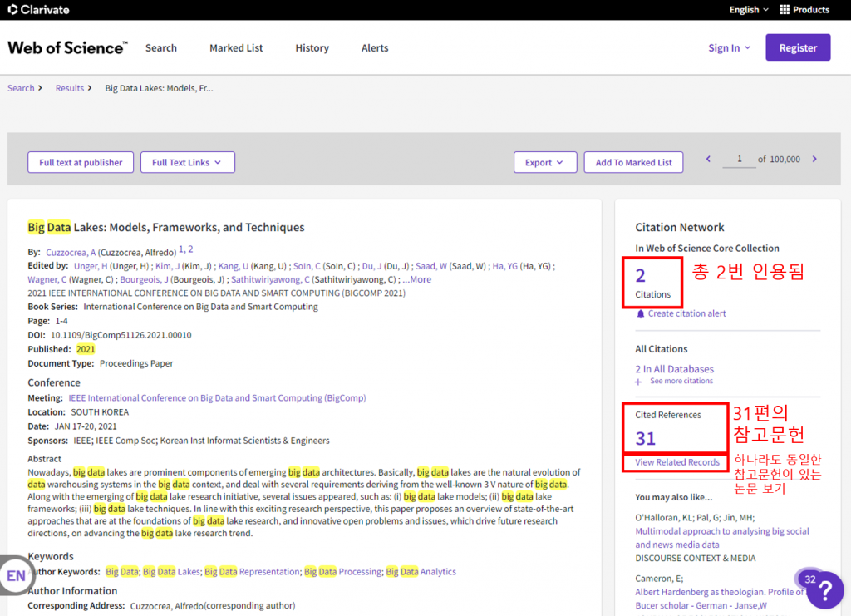Screen dimensions: 851x616
Task: Open the Products grid menu
Action: pyautogui.click(x=804, y=10)
